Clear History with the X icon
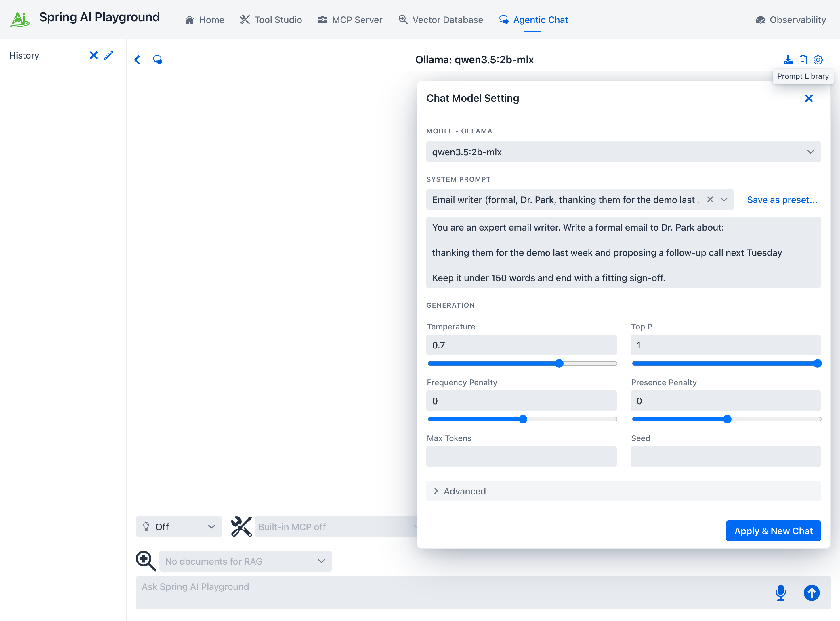 [x=94, y=55]
